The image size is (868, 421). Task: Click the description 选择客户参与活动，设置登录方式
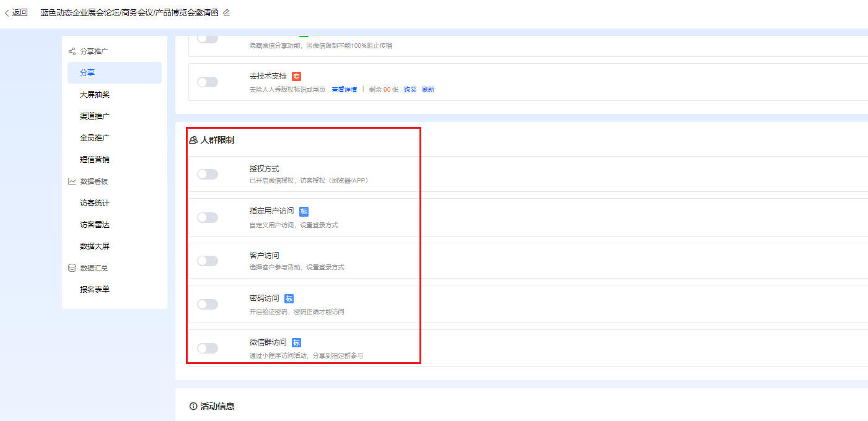click(297, 267)
